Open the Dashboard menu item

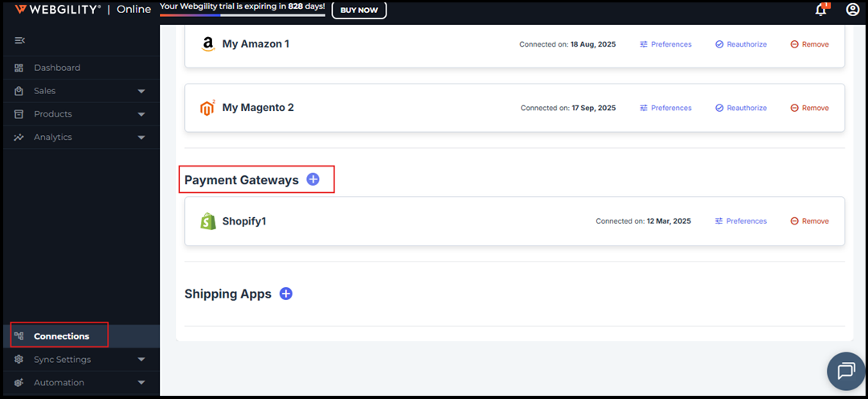(56, 68)
